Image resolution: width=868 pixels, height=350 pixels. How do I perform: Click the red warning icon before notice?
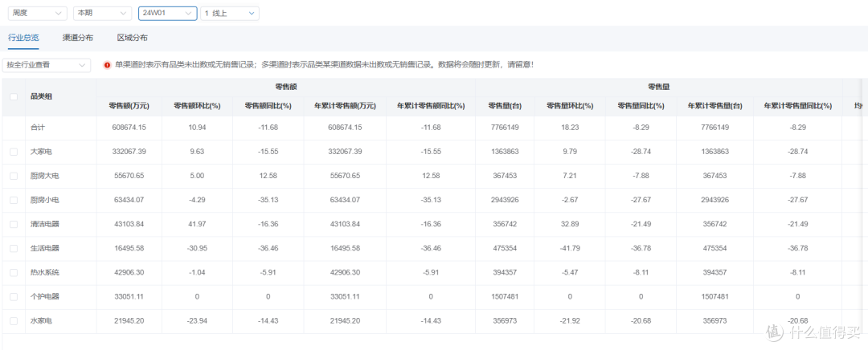[108, 65]
